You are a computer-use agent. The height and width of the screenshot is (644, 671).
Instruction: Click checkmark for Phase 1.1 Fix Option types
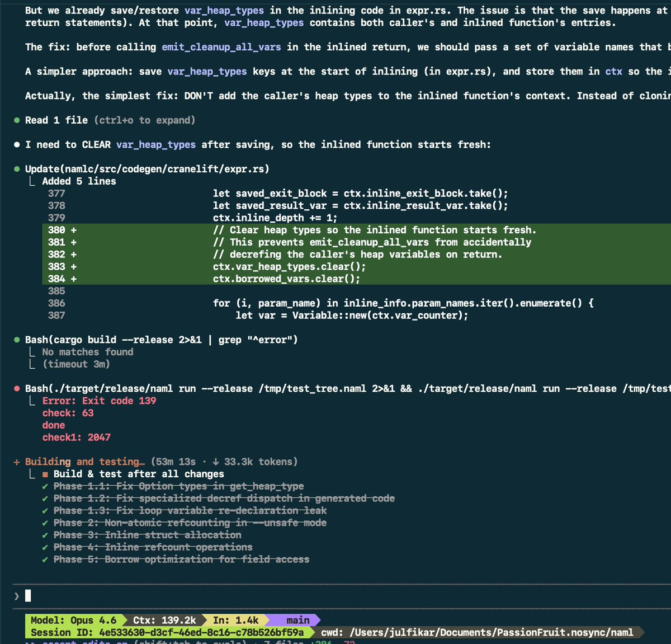click(x=45, y=486)
